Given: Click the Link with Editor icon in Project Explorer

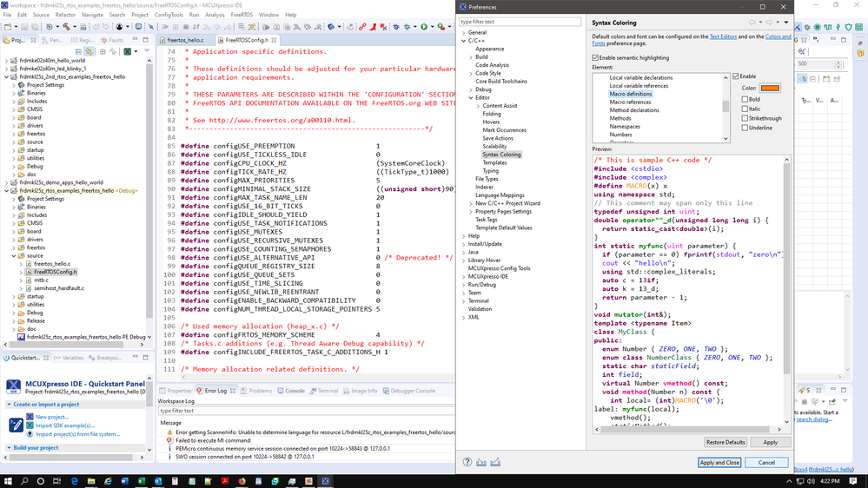Looking at the screenshot, I should coord(89,52).
